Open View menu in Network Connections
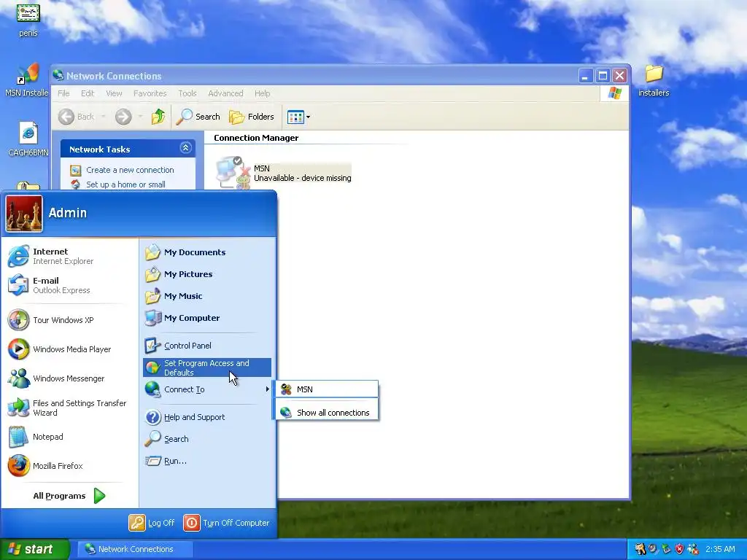 click(114, 93)
